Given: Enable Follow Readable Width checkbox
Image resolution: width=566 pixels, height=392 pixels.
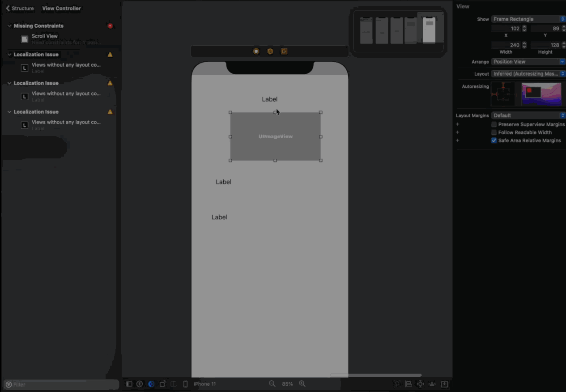Looking at the screenshot, I should (x=494, y=132).
